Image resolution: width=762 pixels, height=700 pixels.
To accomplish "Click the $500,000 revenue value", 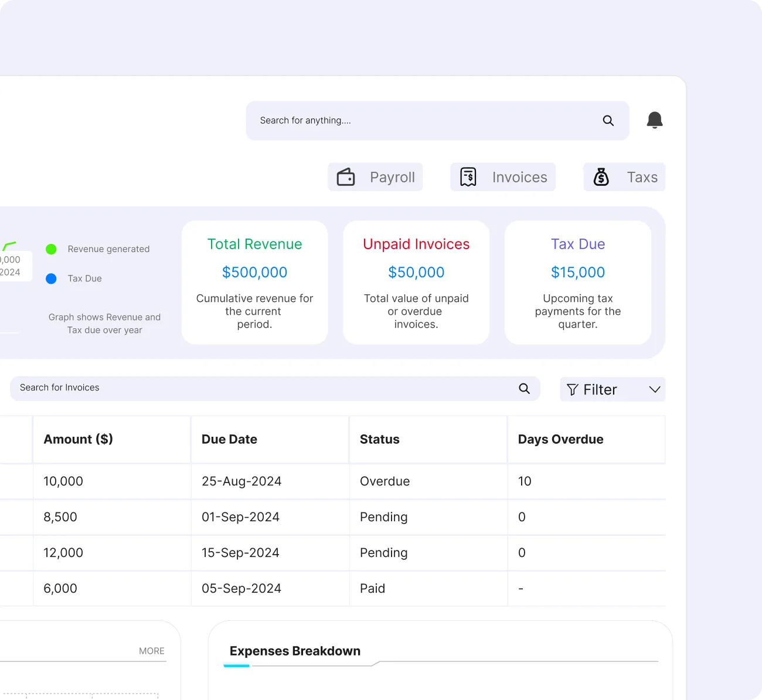I will coord(254,273).
